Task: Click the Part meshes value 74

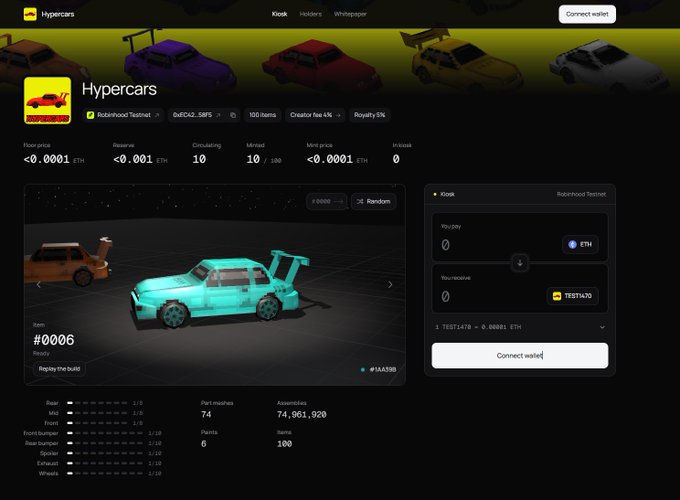Action: (206, 415)
